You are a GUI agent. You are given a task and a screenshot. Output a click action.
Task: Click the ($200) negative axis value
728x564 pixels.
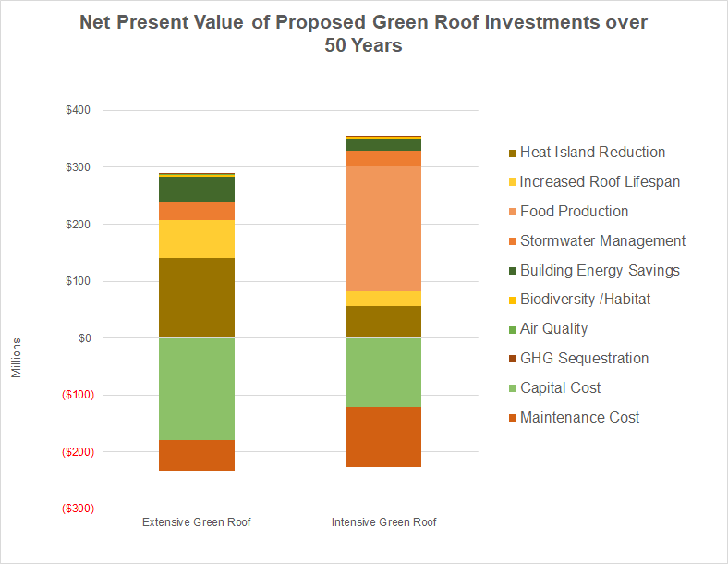pos(78,452)
